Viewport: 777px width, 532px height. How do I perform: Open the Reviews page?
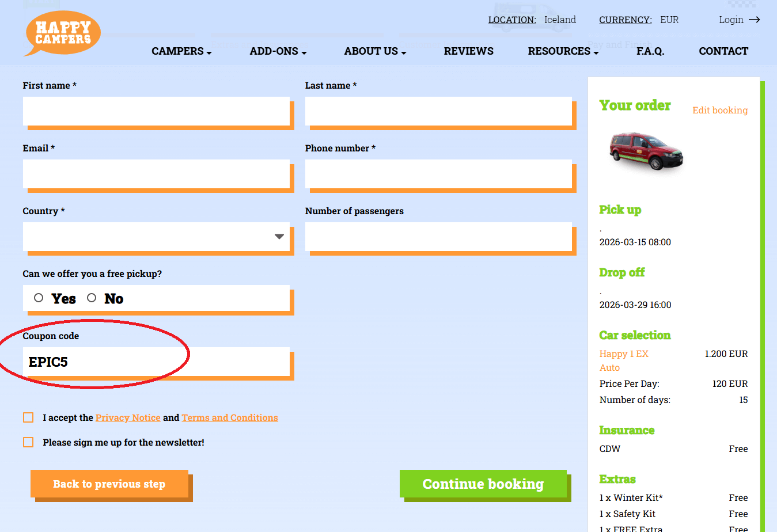468,51
